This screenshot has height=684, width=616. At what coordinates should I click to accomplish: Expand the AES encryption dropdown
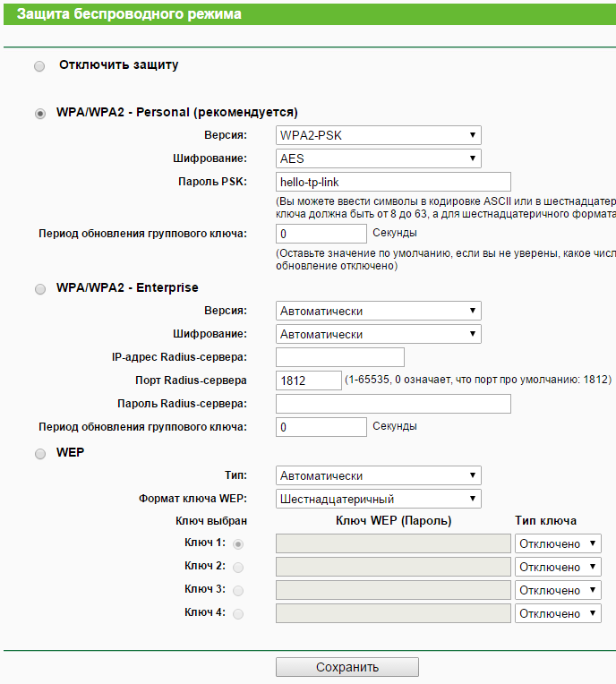tap(378, 158)
